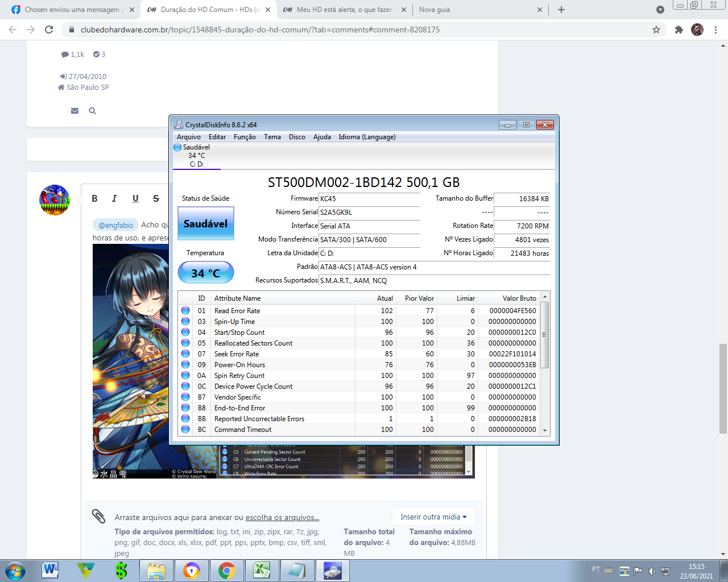Select the CrystalDiskInfo icon on the taskbar
The width and height of the screenshot is (728, 582).
tap(332, 571)
